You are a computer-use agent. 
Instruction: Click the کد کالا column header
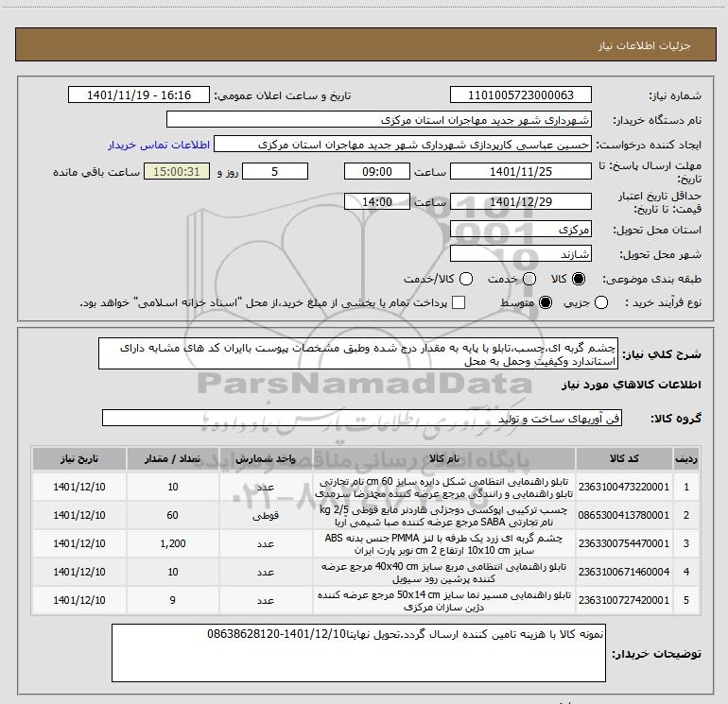624,459
